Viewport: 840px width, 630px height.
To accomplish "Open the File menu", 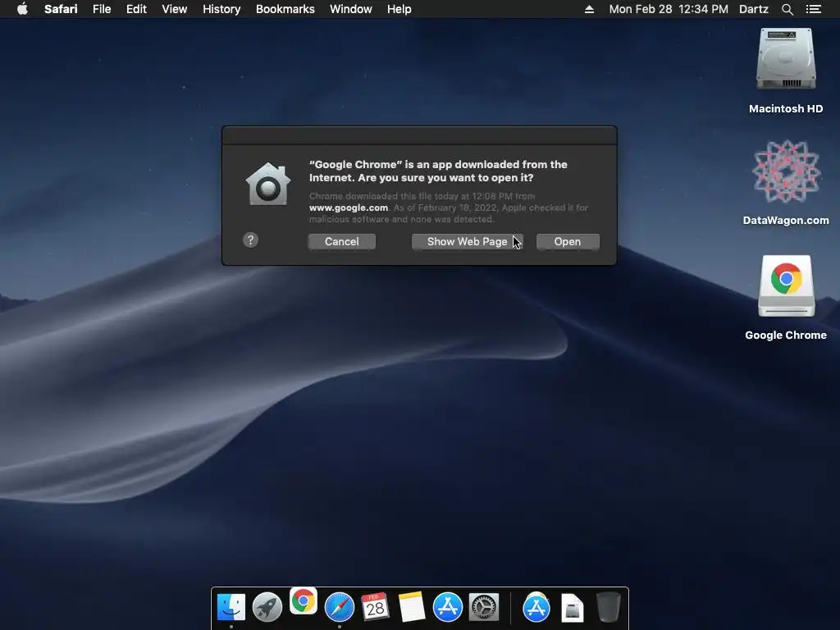I will [x=102, y=9].
